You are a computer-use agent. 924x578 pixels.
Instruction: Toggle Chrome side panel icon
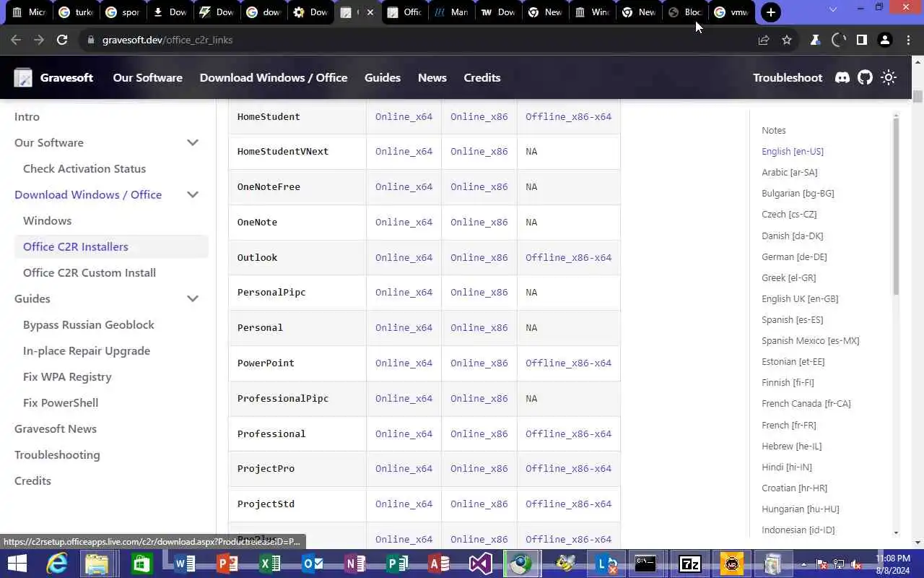pos(861,40)
